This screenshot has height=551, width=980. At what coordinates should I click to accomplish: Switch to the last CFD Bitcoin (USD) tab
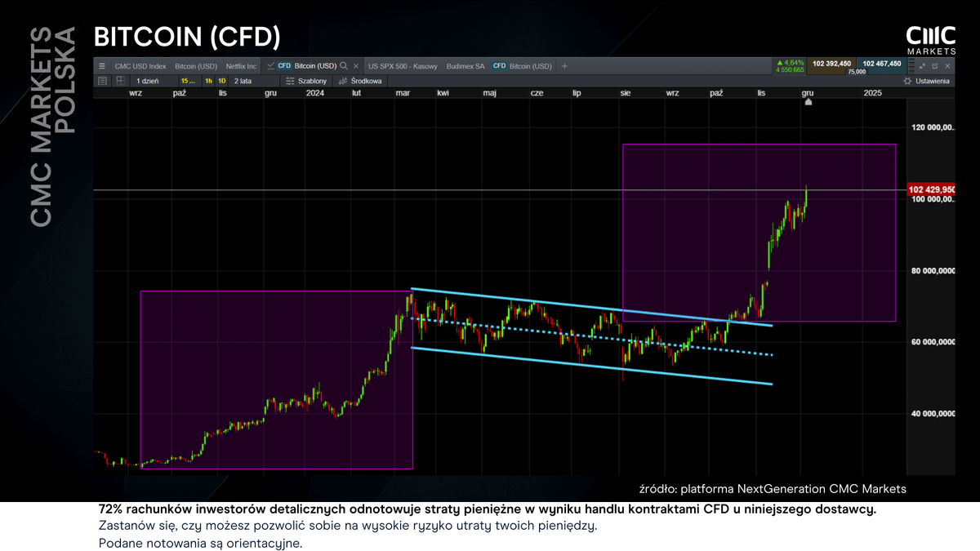tap(522, 66)
